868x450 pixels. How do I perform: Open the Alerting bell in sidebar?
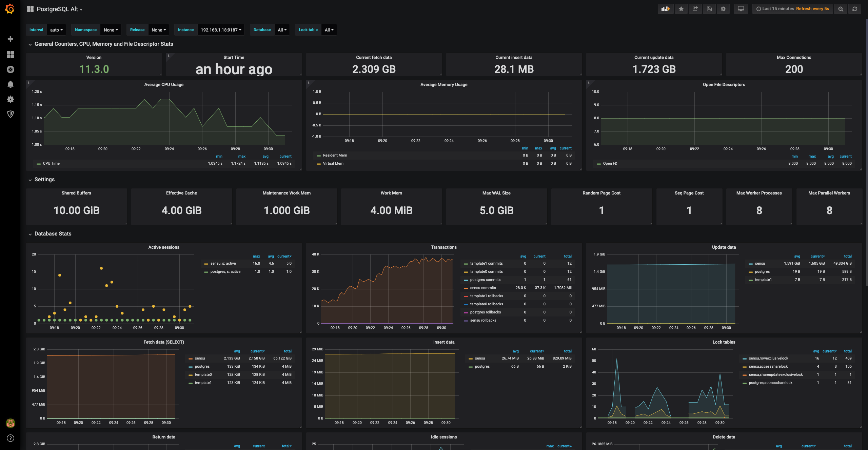click(x=11, y=84)
